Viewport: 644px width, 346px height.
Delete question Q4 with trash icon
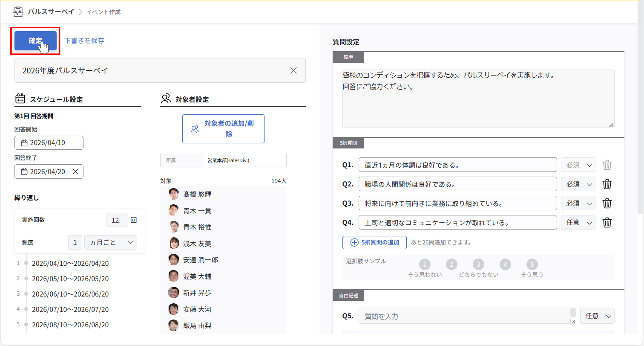click(x=607, y=222)
